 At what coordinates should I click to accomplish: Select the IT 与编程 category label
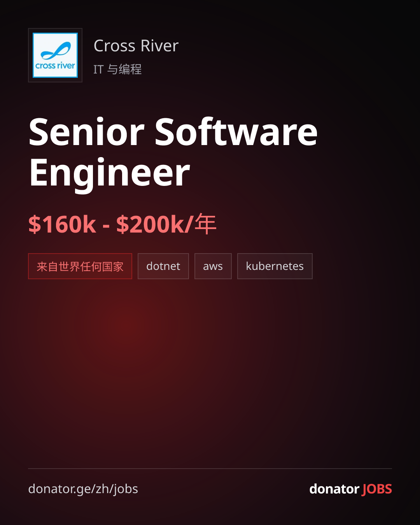click(117, 69)
